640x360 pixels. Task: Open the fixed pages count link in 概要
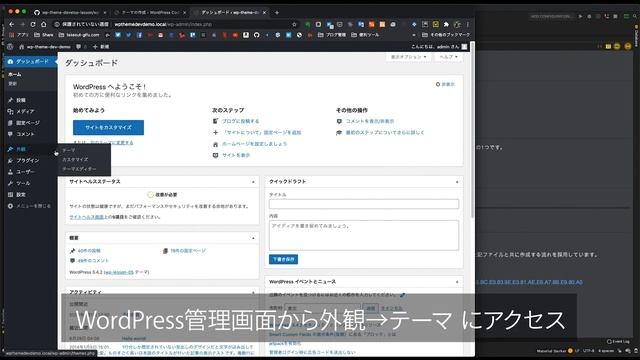[188, 251]
